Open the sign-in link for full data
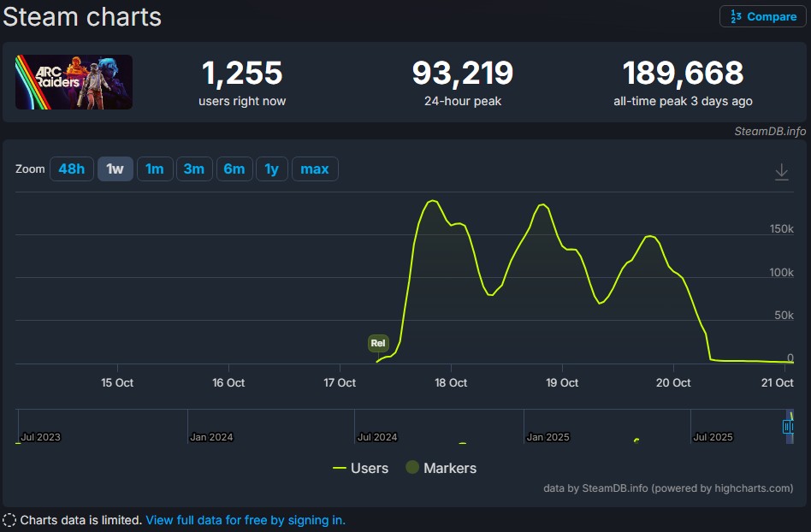This screenshot has width=811, height=532. click(x=246, y=520)
